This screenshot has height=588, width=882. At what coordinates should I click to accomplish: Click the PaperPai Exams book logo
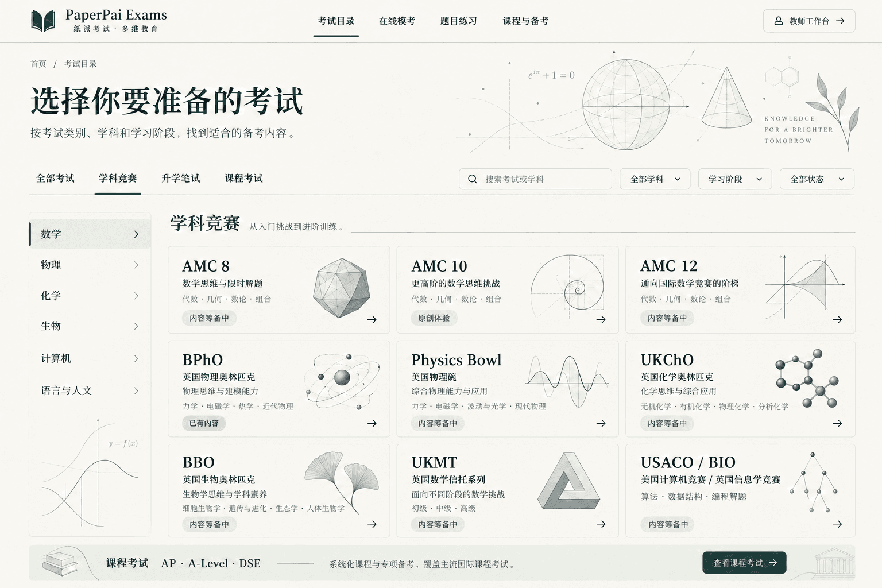(43, 21)
